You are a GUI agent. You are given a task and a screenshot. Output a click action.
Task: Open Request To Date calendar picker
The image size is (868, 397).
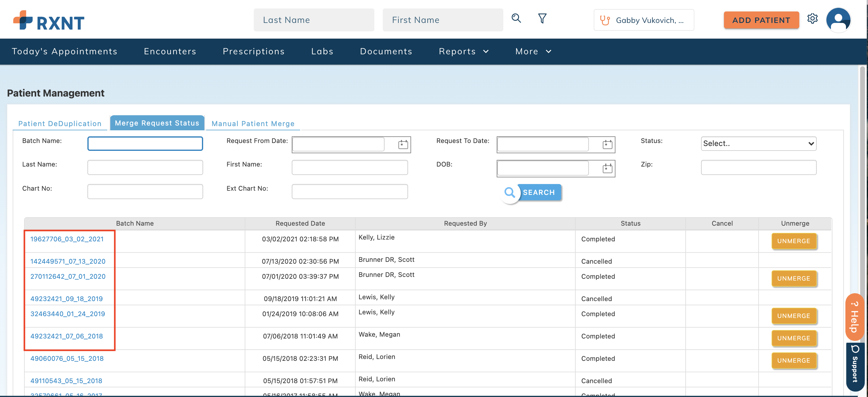pos(607,145)
